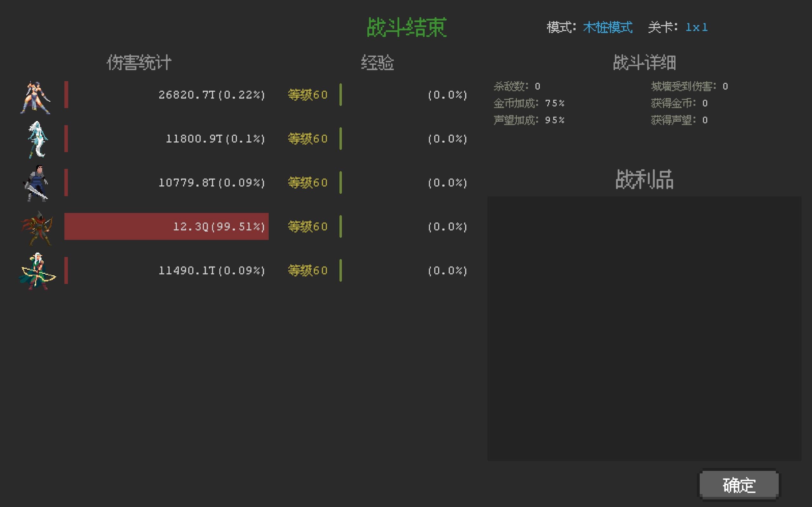Click the 12.3Q (99.51%) damage bar
This screenshot has height=507, width=812.
coord(166,226)
